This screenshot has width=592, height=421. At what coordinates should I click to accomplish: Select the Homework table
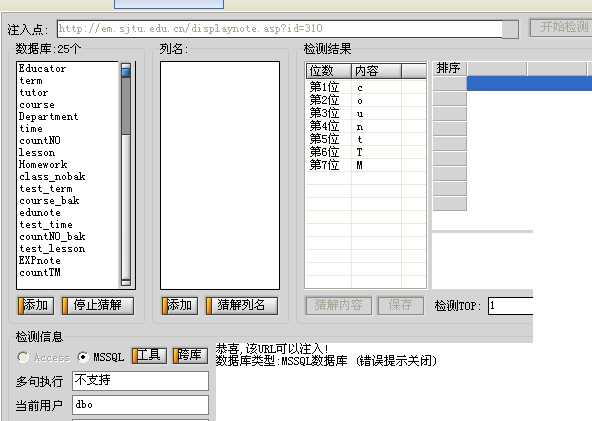coord(43,165)
